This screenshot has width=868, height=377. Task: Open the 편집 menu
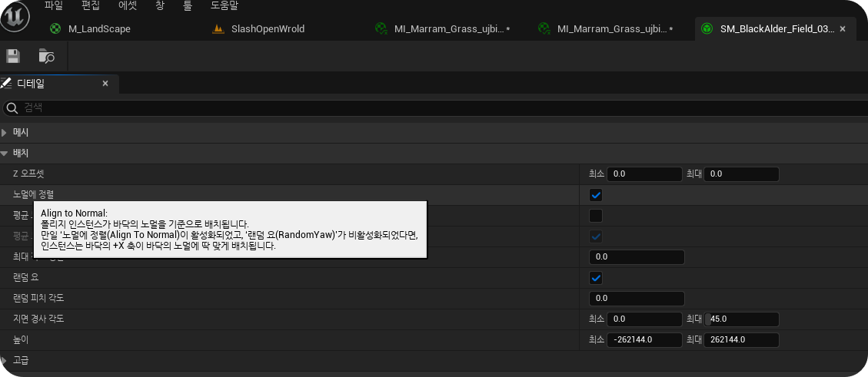point(91,7)
